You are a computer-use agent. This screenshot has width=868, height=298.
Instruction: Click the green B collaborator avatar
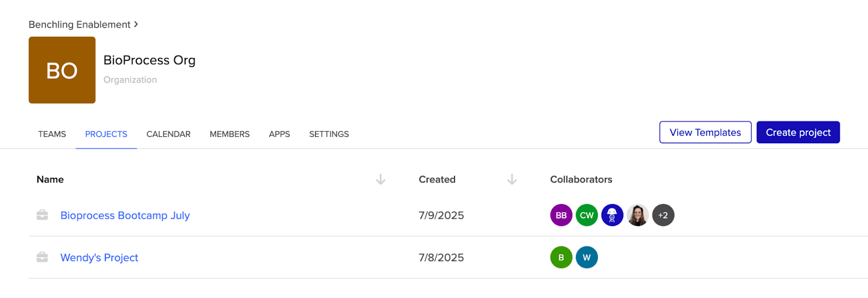(561, 257)
